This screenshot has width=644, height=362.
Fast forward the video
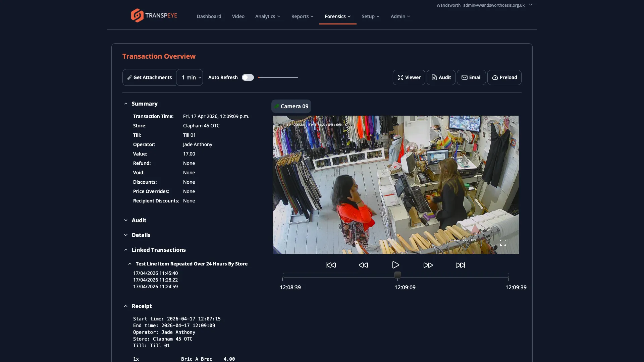pyautogui.click(x=428, y=265)
